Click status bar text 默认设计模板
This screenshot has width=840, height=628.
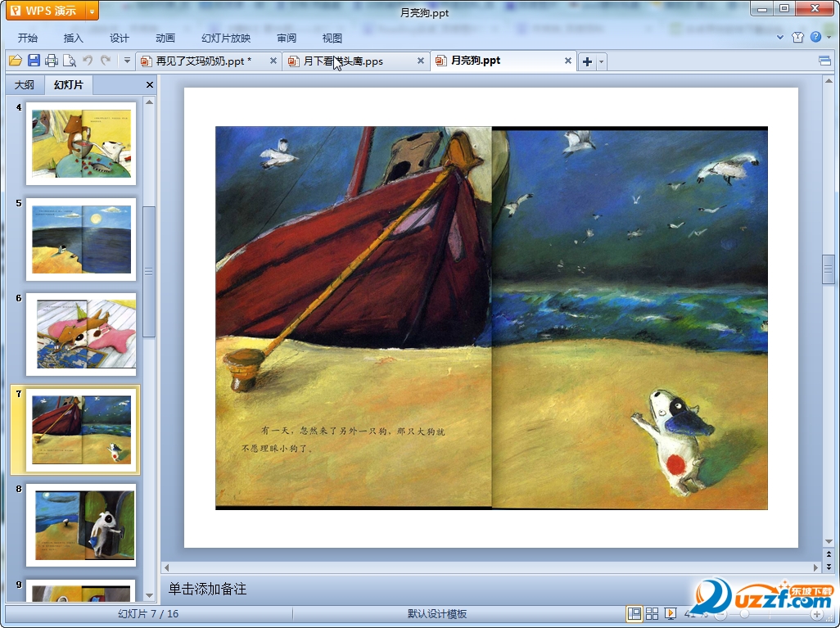coord(437,614)
